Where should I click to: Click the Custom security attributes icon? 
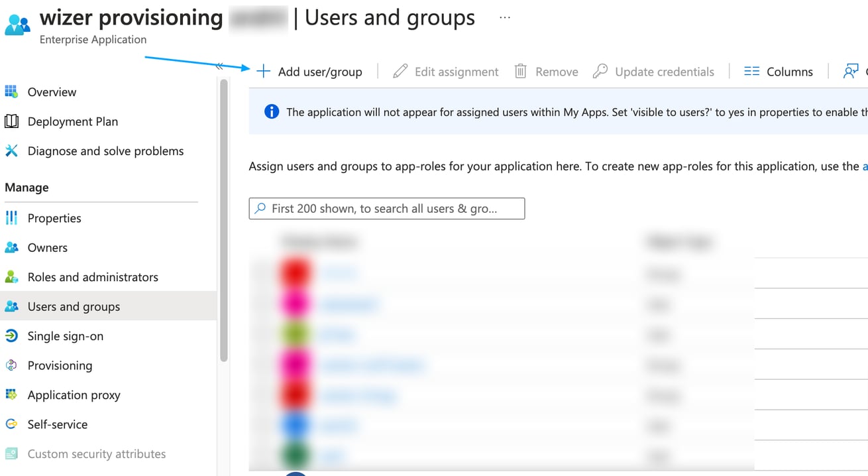(11, 453)
